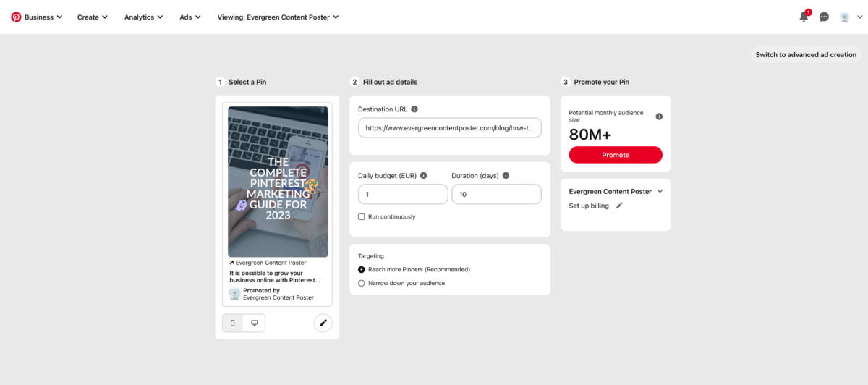The image size is (868, 385).
Task: Click the 80M+ audience size value
Action: [590, 135]
